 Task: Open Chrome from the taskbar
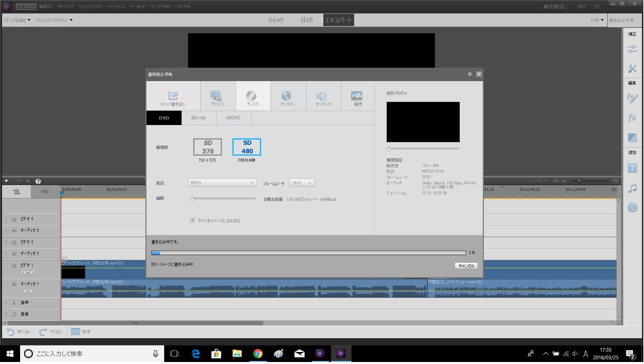258,354
